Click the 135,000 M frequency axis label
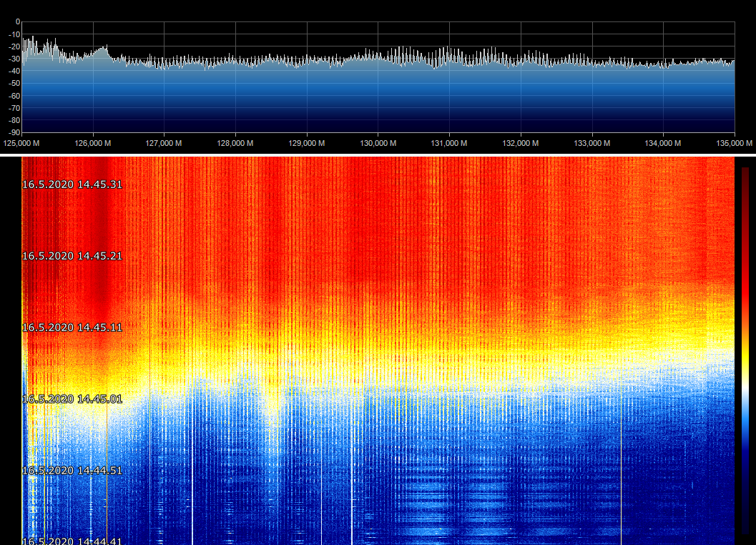The width and height of the screenshot is (756, 545). [731, 143]
